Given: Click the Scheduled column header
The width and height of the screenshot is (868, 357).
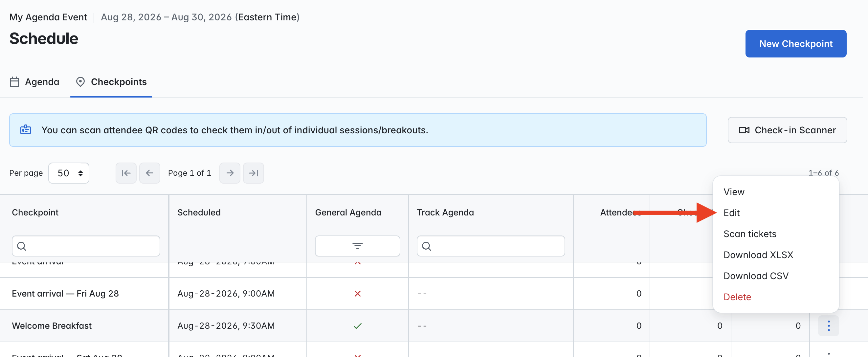Looking at the screenshot, I should click(199, 213).
